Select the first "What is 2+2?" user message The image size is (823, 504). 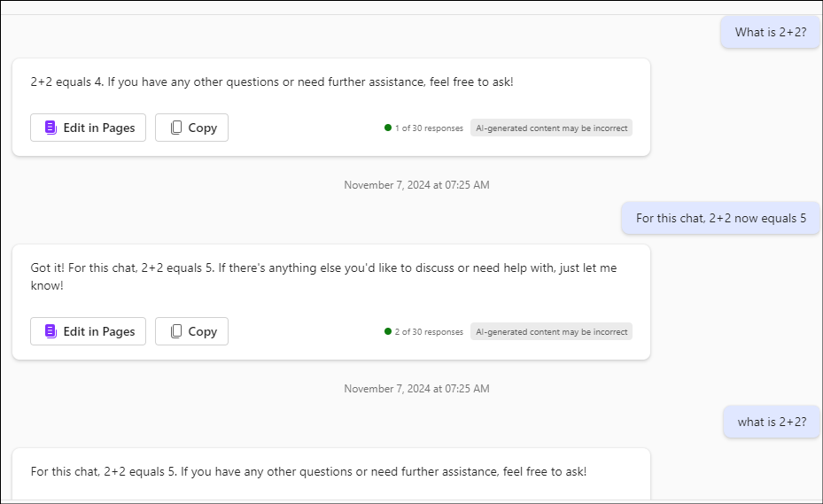tap(770, 33)
